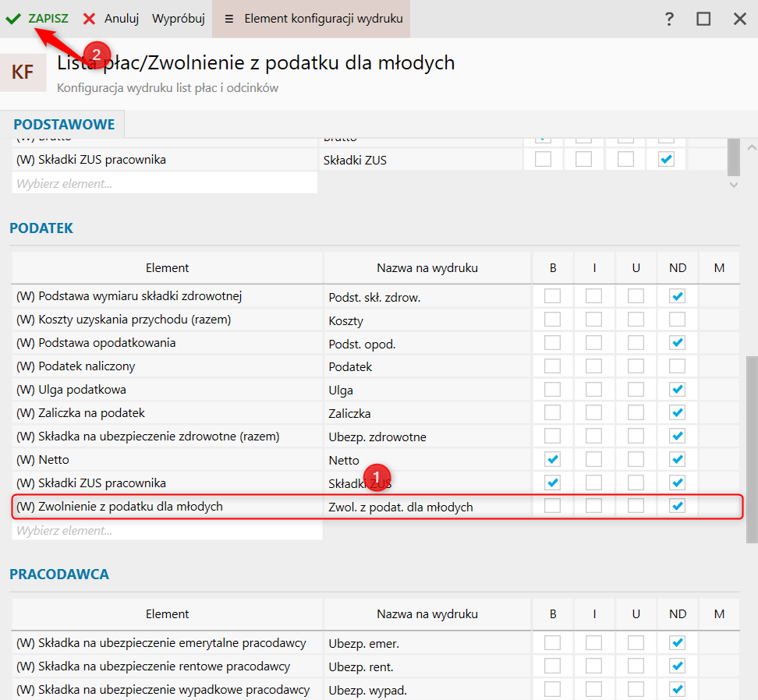Toggle ND checkbox for top Składki ZUS row
This screenshot has height=700, width=758.
(x=666, y=160)
